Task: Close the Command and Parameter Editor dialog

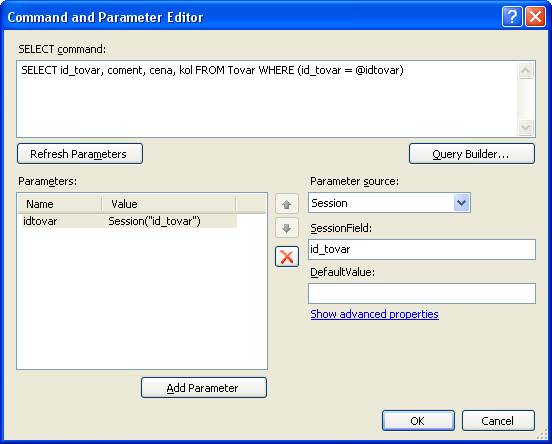Action: 535,17
